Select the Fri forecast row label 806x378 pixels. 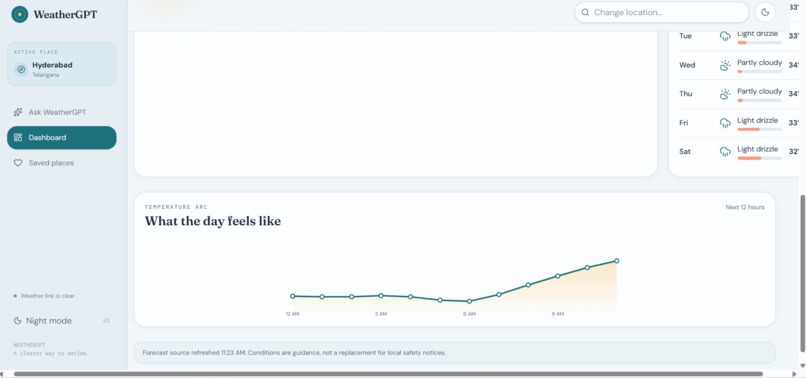tap(684, 123)
